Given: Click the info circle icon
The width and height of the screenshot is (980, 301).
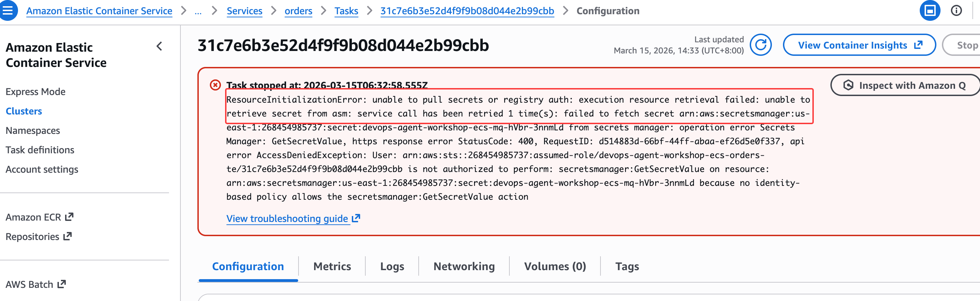Looking at the screenshot, I should 956,11.
